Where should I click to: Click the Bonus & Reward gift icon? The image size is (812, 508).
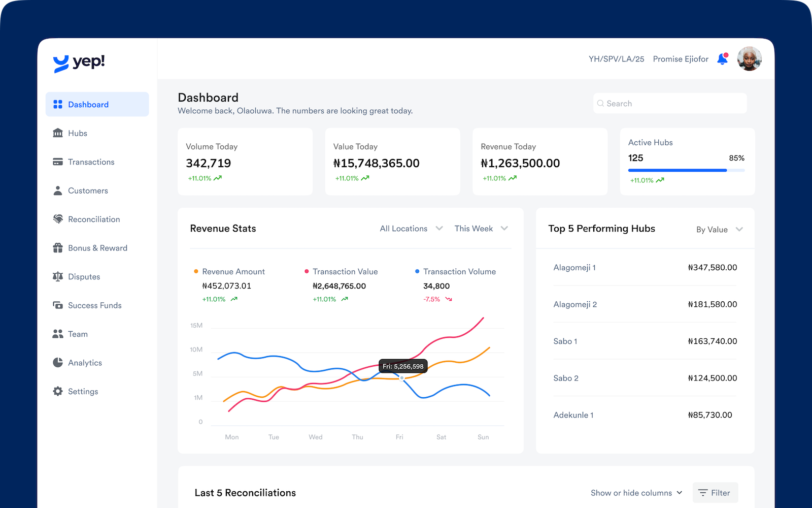[x=58, y=248]
